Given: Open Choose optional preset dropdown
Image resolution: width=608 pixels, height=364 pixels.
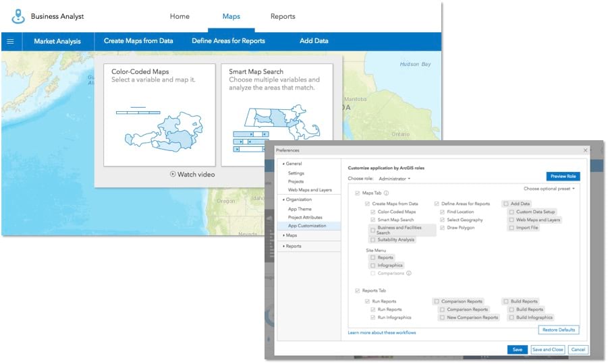Looking at the screenshot, I should pyautogui.click(x=549, y=189).
